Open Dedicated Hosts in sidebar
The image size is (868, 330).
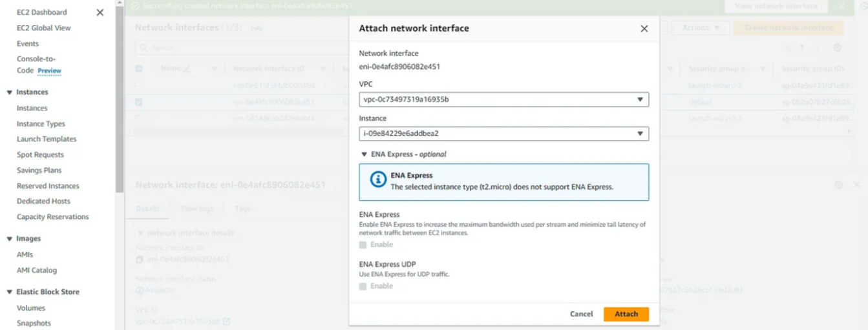[x=43, y=201]
